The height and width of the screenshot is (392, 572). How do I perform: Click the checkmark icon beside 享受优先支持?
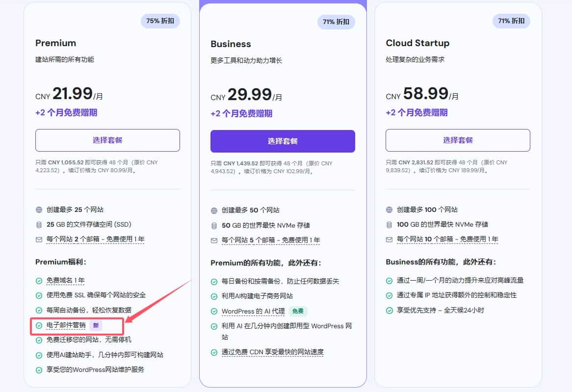click(390, 310)
